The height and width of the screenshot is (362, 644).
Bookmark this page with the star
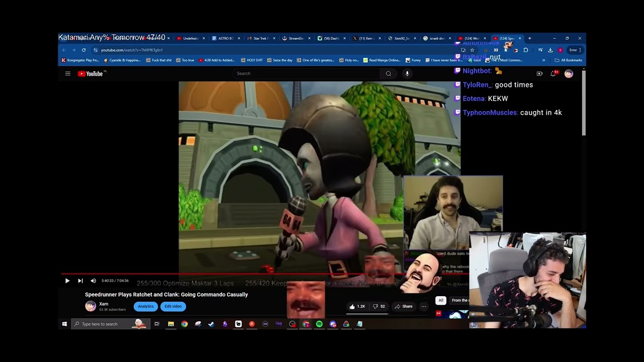472,50
